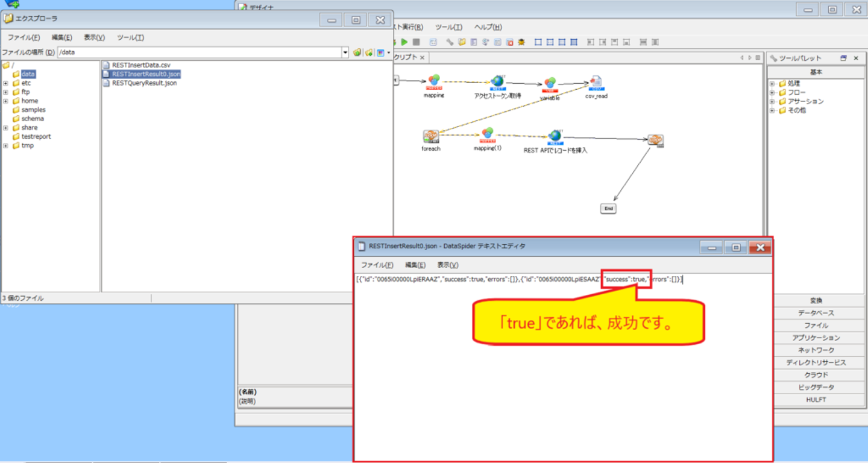Click the End node in script canvas
Screen dimensions: 868x463
pyautogui.click(x=608, y=209)
